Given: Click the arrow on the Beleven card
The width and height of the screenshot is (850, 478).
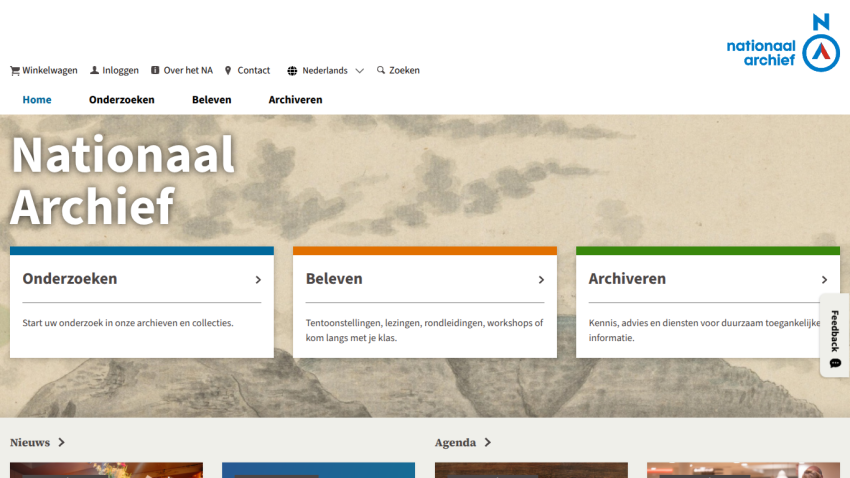Looking at the screenshot, I should (541, 280).
